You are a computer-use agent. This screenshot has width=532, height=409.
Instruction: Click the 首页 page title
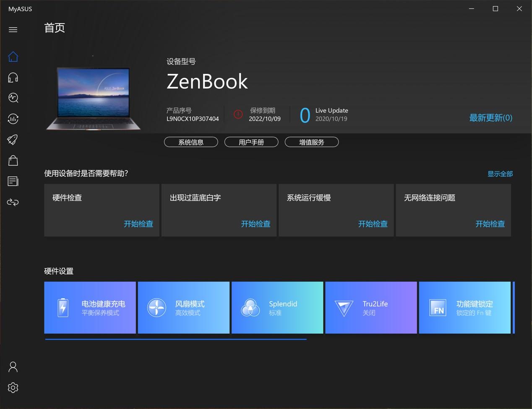click(x=55, y=28)
